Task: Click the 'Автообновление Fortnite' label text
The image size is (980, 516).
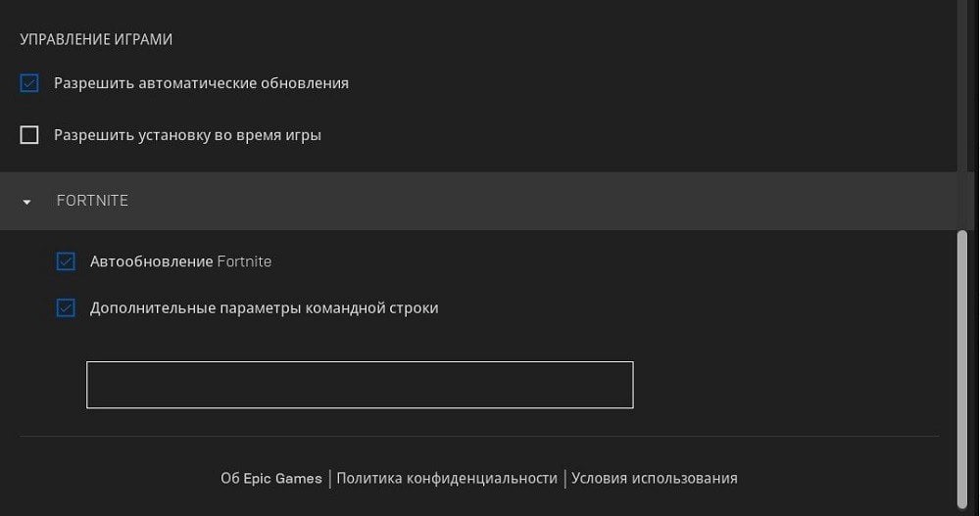Action: pyautogui.click(x=180, y=261)
